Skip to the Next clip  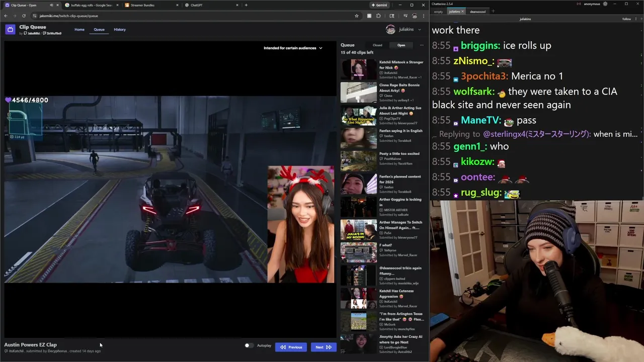(x=324, y=347)
